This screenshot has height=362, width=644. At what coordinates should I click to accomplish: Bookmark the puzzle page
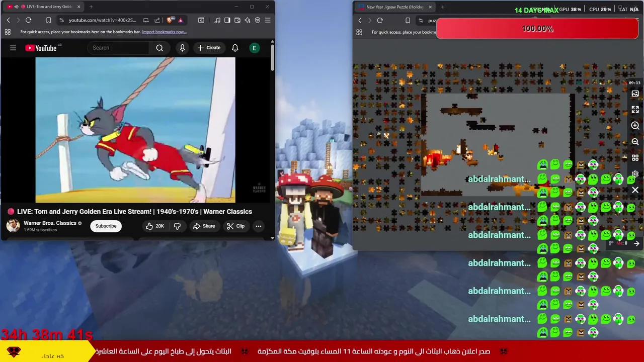click(408, 21)
